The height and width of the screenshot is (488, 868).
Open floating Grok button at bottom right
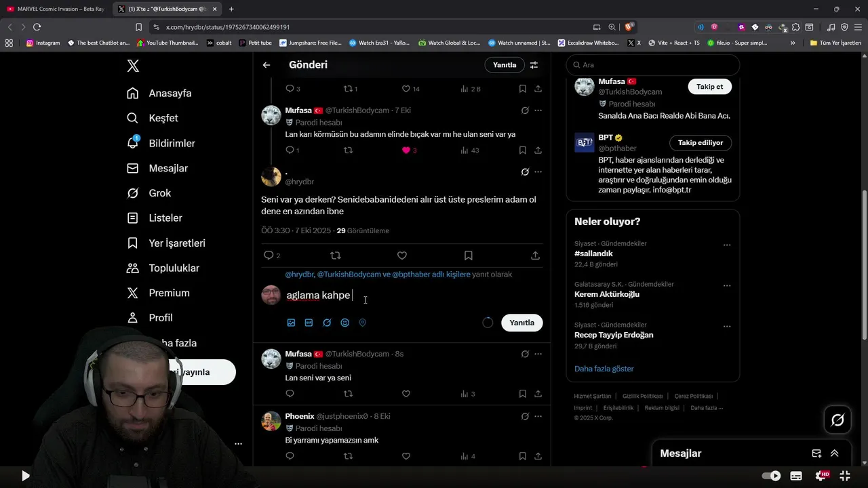click(837, 420)
